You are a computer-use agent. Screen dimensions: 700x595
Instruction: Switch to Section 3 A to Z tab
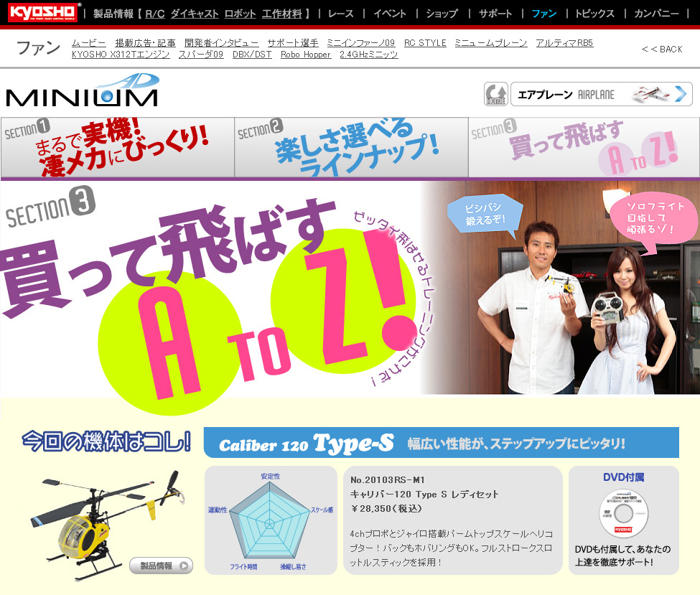coord(584,147)
